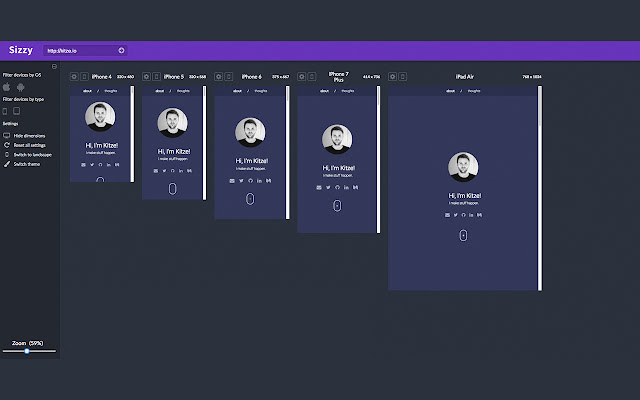Rotate the iPhone 7 Plus orientation
This screenshot has width=640, height=400.
(x=311, y=76)
